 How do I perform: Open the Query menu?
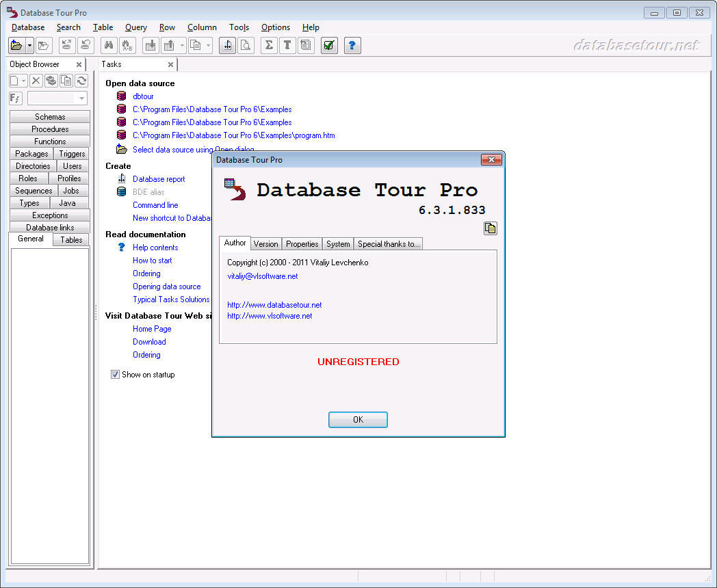point(136,27)
